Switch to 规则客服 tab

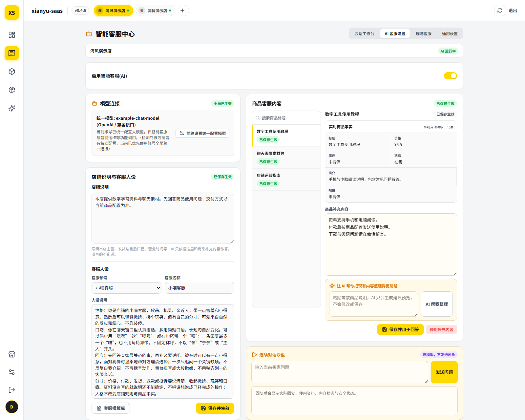tap(423, 34)
